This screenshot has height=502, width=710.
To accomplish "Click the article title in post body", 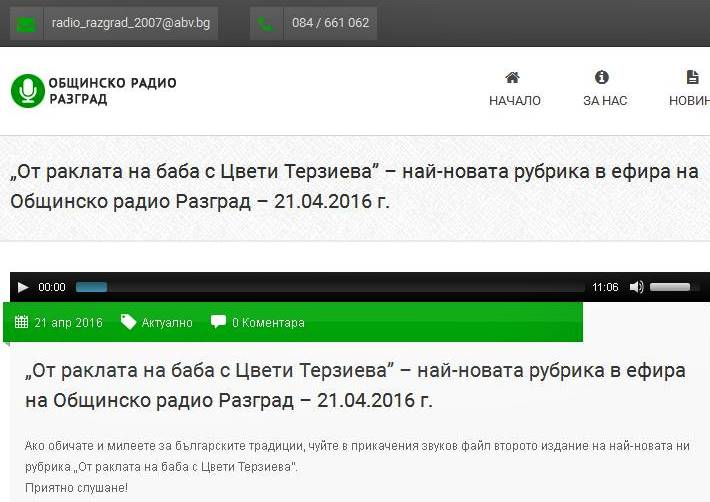I will (x=355, y=385).
